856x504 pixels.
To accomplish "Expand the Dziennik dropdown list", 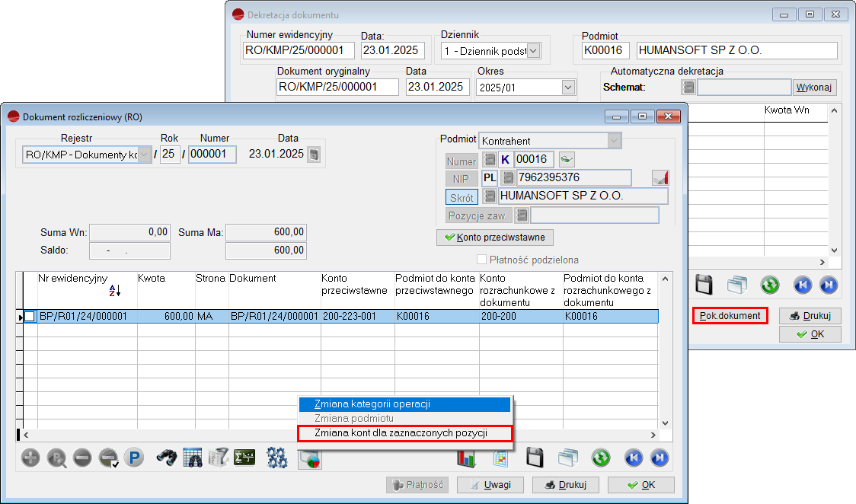I will (533, 51).
